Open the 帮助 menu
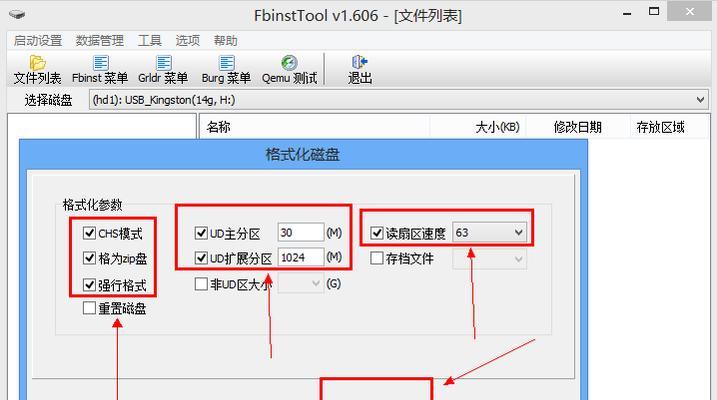 pyautogui.click(x=225, y=41)
